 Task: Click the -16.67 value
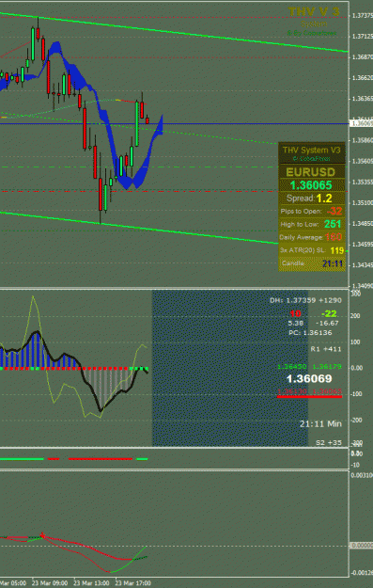pyautogui.click(x=327, y=323)
